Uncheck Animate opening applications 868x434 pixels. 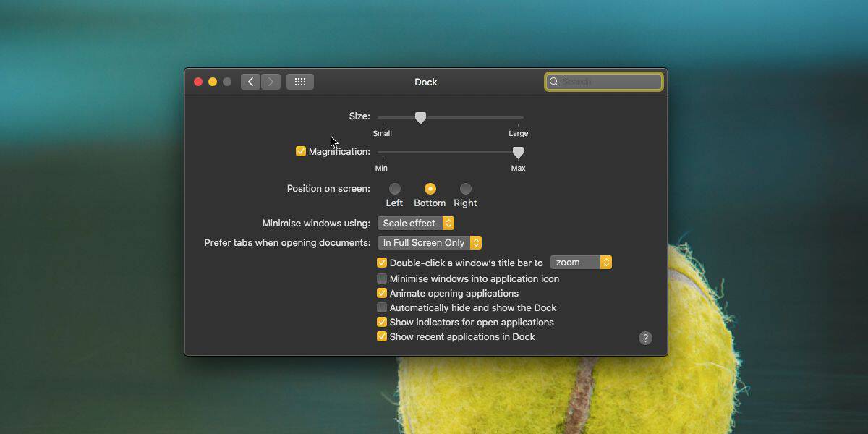(x=382, y=293)
